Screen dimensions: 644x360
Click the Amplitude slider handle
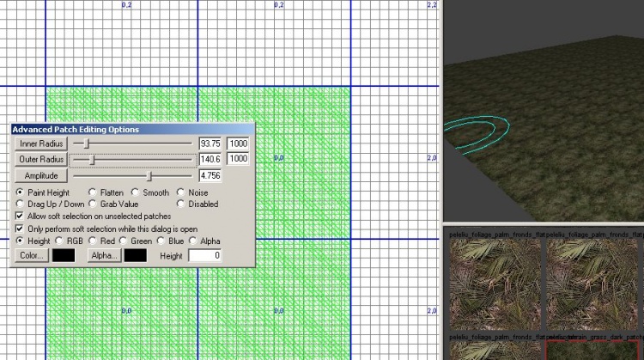(149, 175)
